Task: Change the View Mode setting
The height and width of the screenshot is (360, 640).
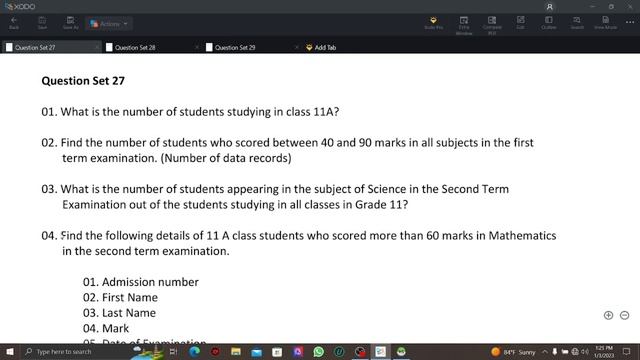Action: click(x=605, y=22)
